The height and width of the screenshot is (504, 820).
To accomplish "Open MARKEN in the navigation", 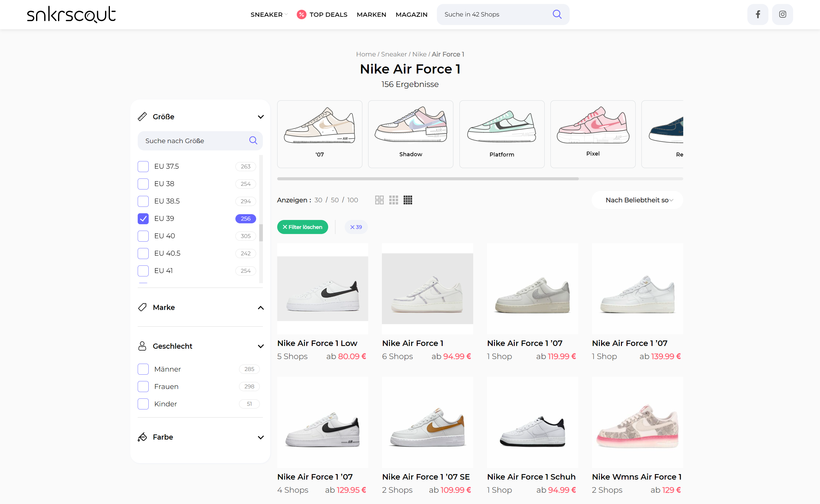I will point(371,15).
